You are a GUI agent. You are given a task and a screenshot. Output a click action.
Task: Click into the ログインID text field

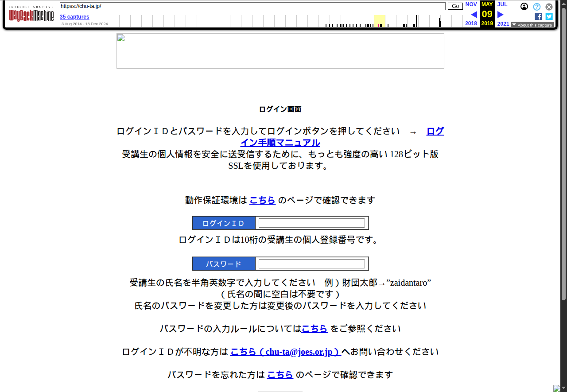311,223
